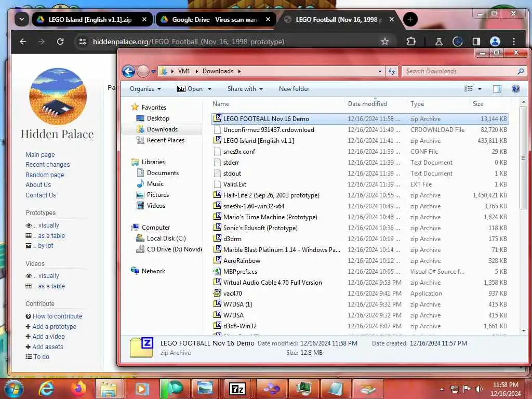Select Sonic's Edusoft (Prototype) archive
Image resolution: width=532 pixels, height=399 pixels.
coord(360,228)
